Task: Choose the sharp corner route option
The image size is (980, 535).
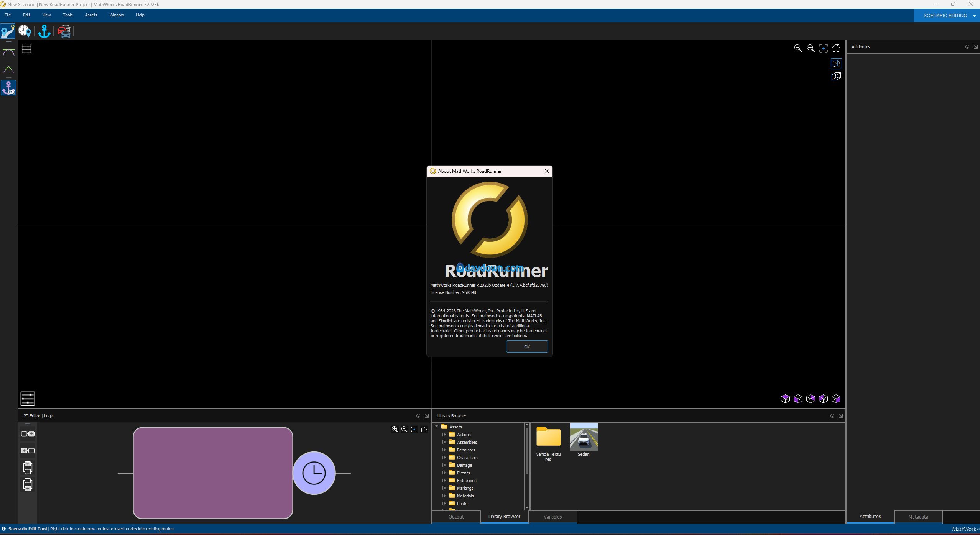Action: [x=8, y=69]
